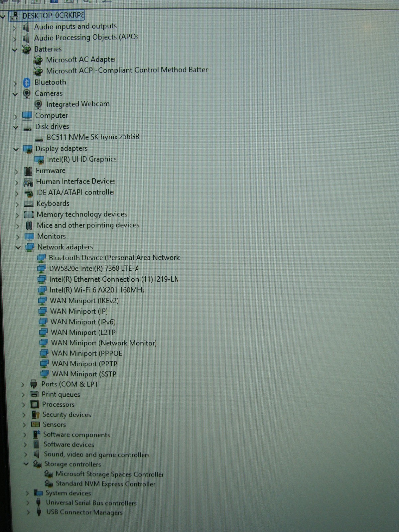The height and width of the screenshot is (532, 399).
Task: Expand the Monitors category
Action: tap(18, 237)
